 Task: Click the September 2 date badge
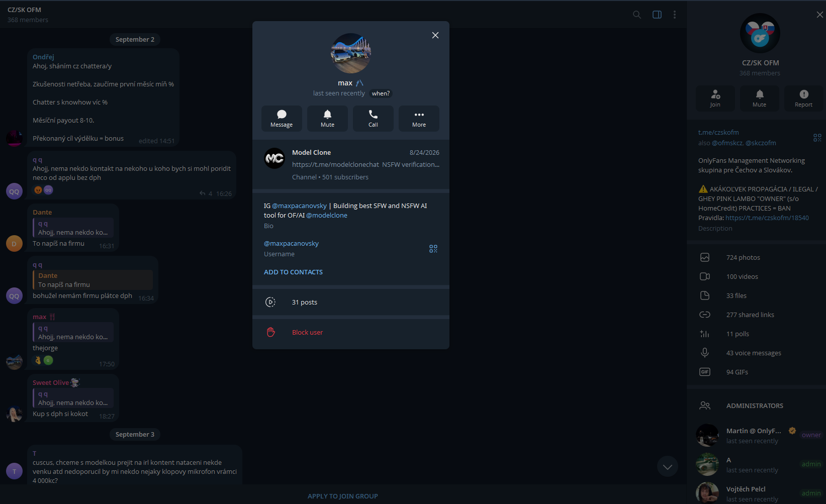point(135,39)
